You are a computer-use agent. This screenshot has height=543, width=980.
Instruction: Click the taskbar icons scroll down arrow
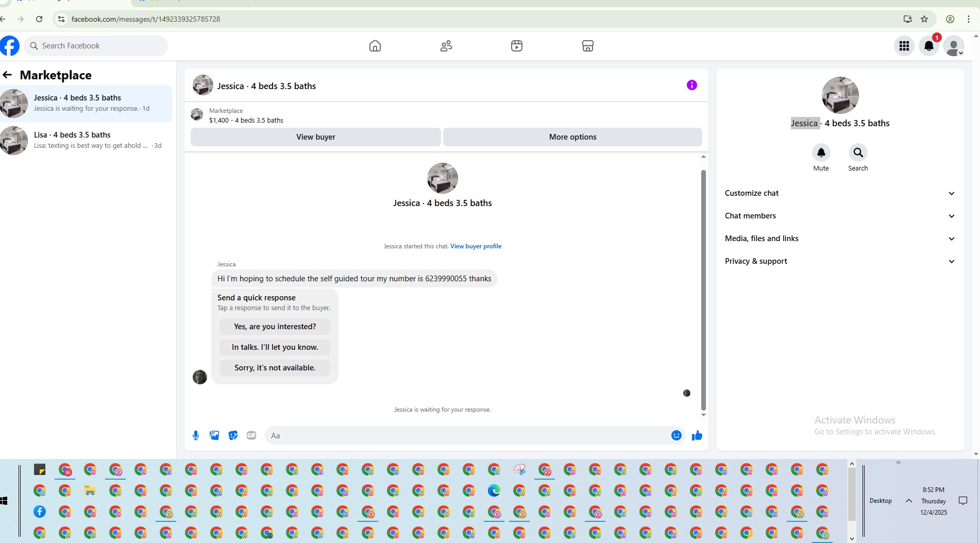pos(852,538)
